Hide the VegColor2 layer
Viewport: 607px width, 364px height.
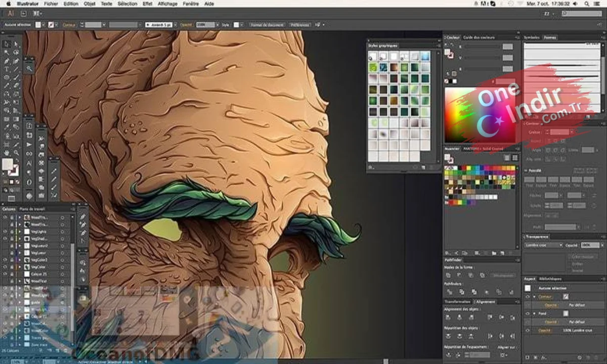pyautogui.click(x=5, y=259)
